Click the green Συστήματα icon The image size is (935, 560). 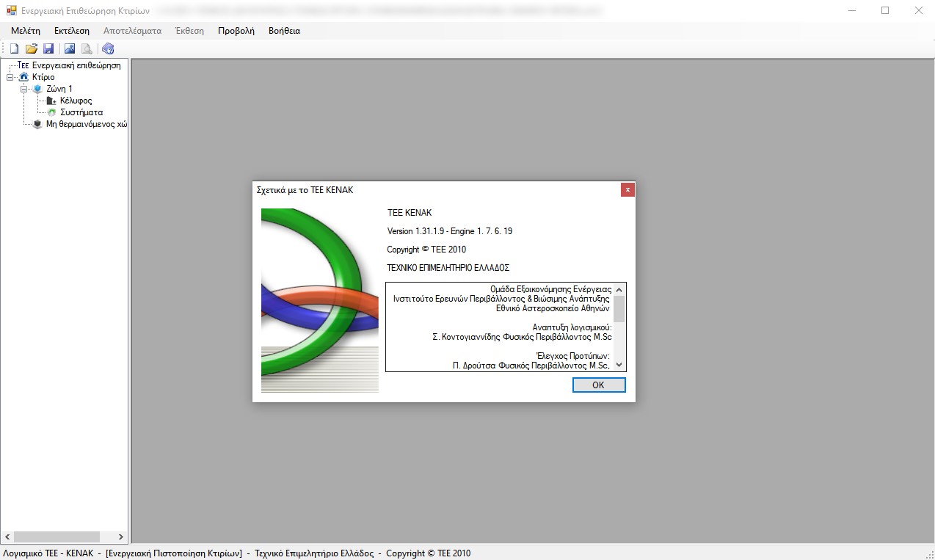coord(51,112)
